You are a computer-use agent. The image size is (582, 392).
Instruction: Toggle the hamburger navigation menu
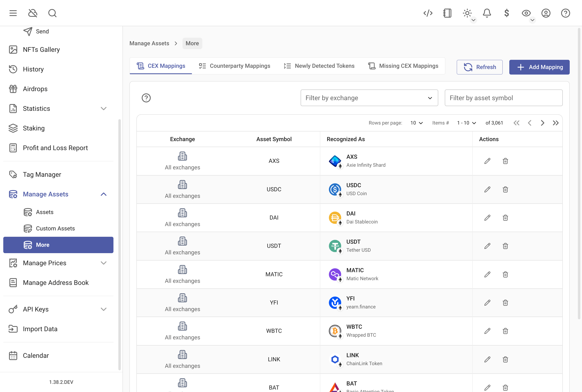click(x=13, y=13)
